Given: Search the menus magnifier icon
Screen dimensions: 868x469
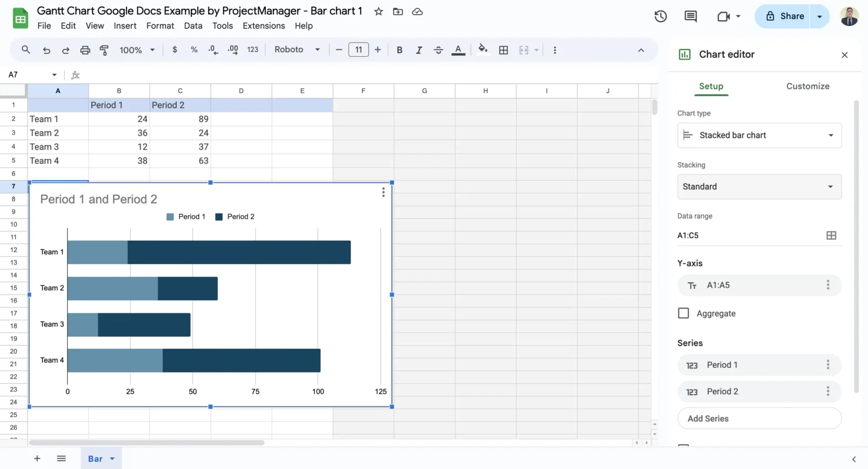Looking at the screenshot, I should point(25,50).
